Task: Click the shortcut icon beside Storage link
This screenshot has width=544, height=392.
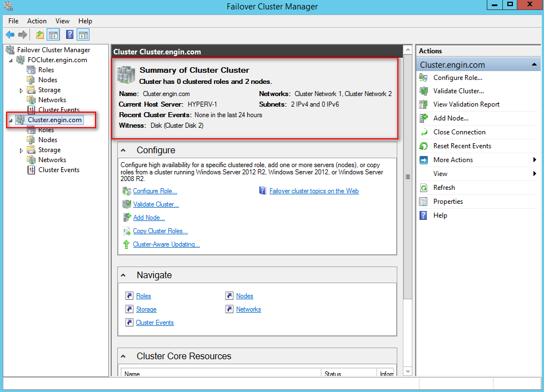Action: [x=129, y=309]
